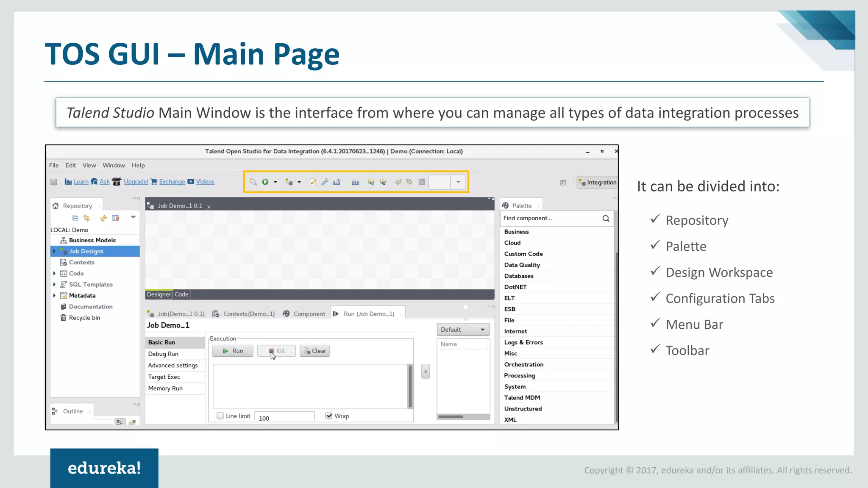Switch to the Component tab

coord(304,313)
